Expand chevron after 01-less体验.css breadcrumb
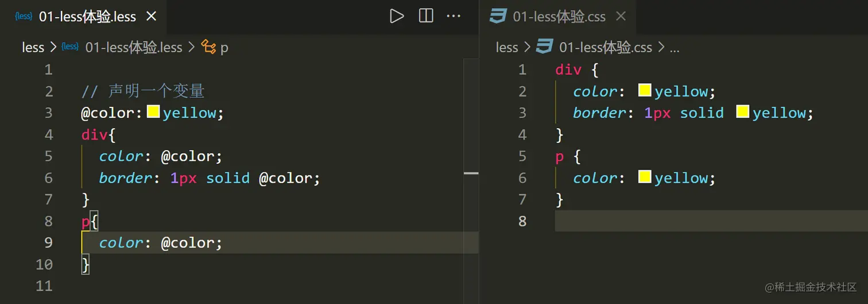Viewport: 868px width, 304px height. coord(661,48)
